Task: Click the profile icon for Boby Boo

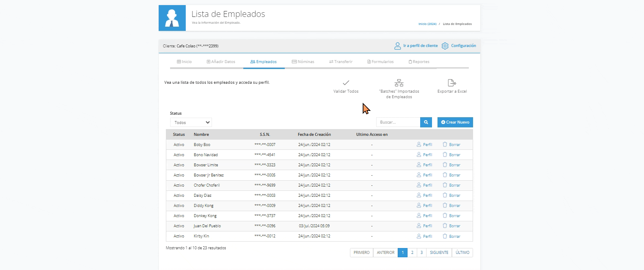Action: (x=419, y=144)
